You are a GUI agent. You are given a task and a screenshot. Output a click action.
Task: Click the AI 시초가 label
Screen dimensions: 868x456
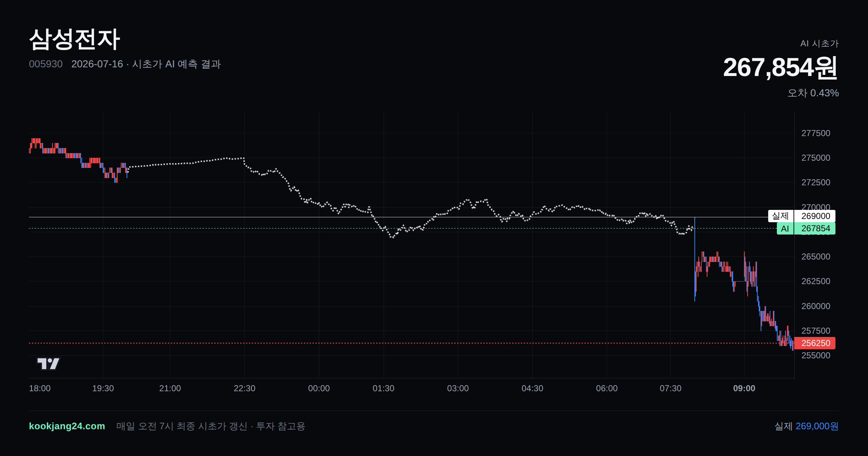(x=819, y=43)
